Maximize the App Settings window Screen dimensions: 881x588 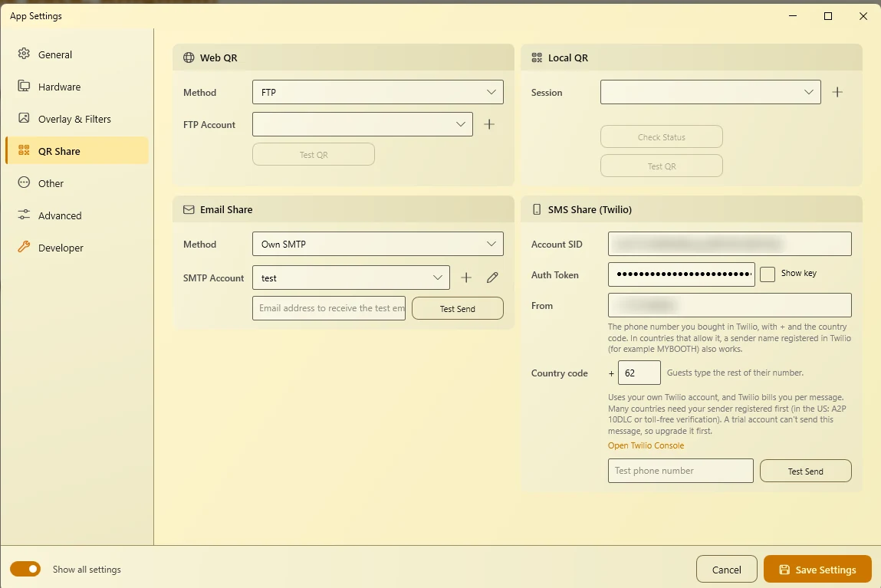point(827,16)
